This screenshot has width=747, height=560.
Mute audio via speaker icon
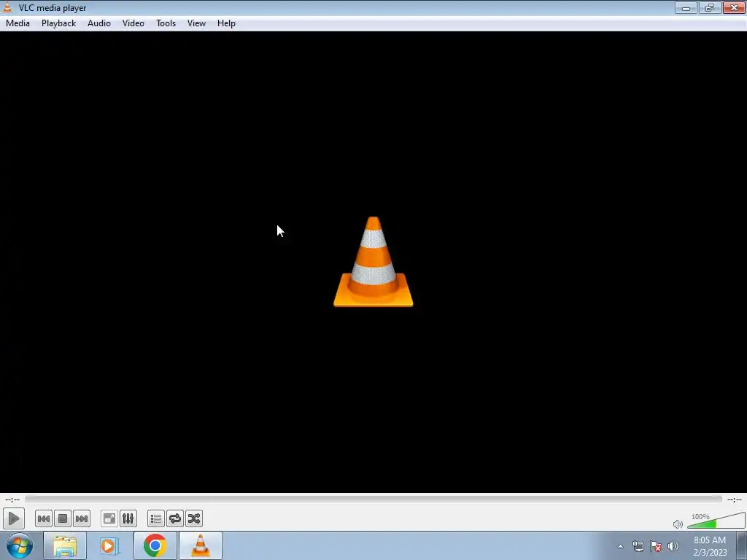[678, 524]
